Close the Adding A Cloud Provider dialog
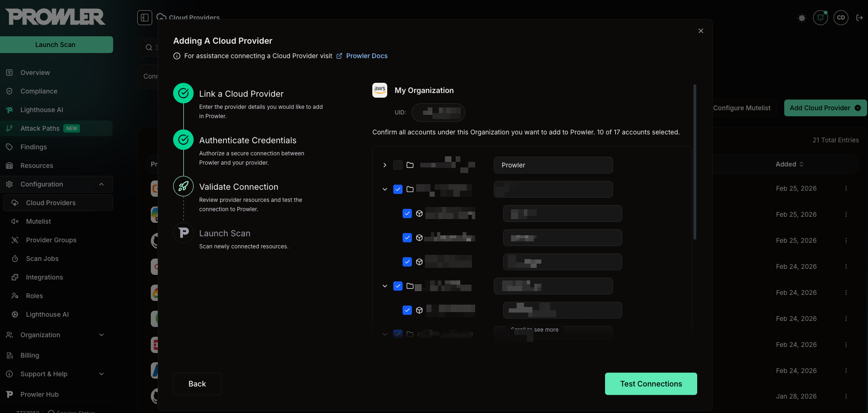 coord(701,31)
